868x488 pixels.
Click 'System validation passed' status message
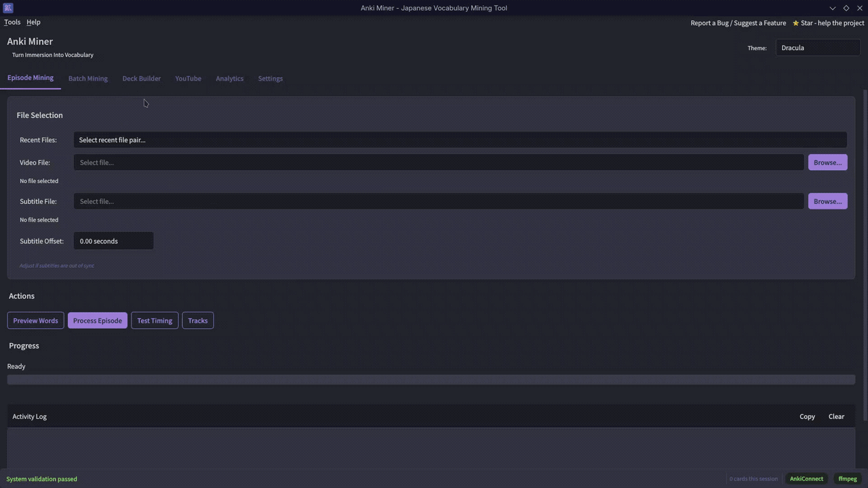[41, 479]
